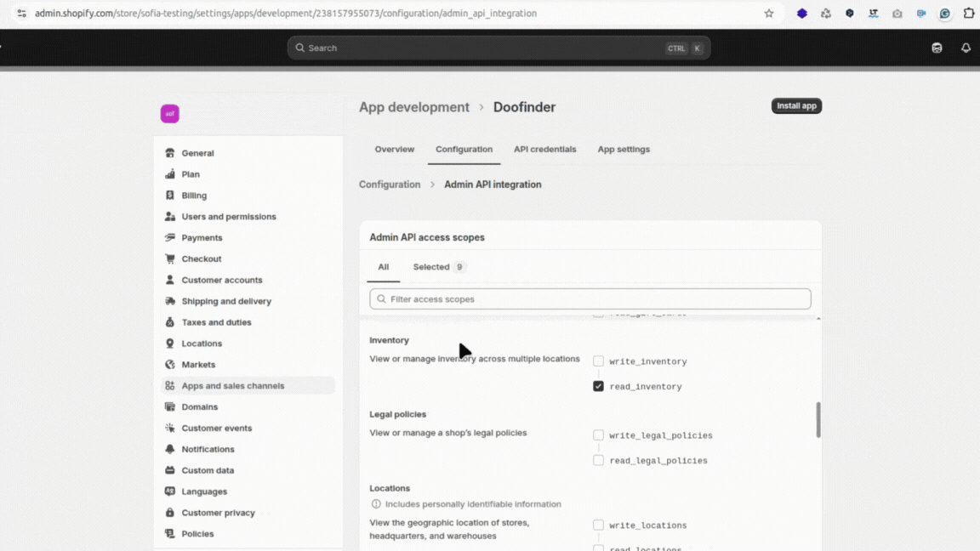
Task: Click the Shipping and delivery truck icon
Action: pyautogui.click(x=170, y=301)
